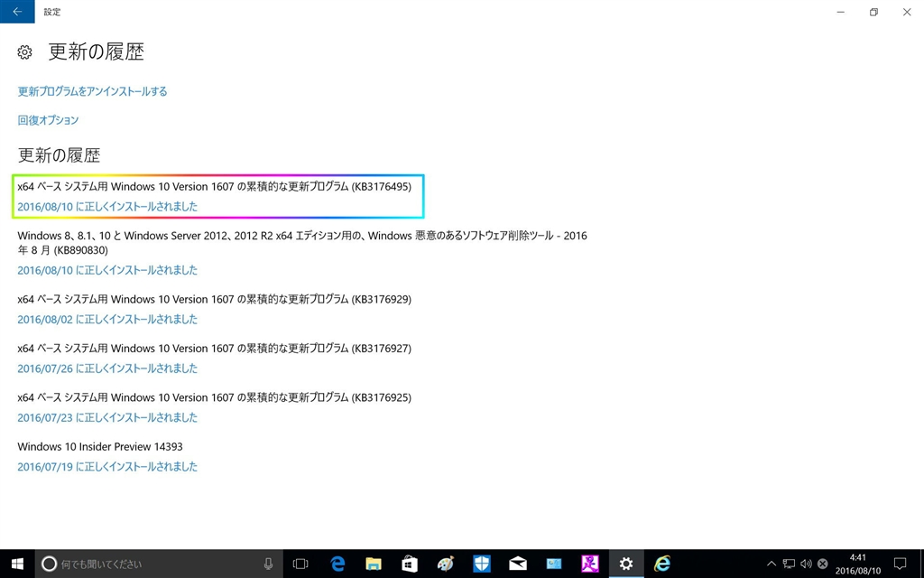Open the volume control tray icon
Viewport: 924px width, 578px height.
click(x=806, y=564)
